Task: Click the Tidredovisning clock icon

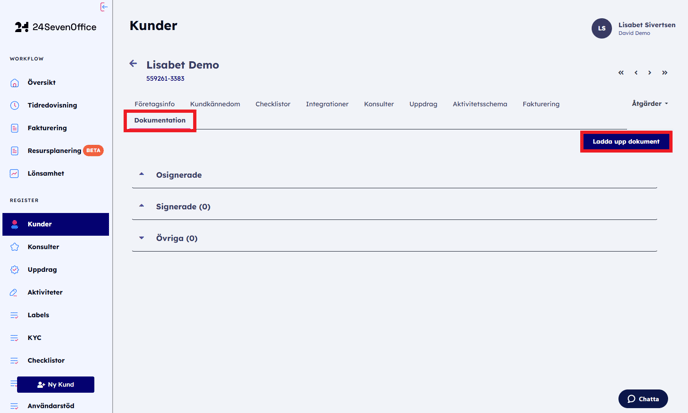Action: click(14, 105)
